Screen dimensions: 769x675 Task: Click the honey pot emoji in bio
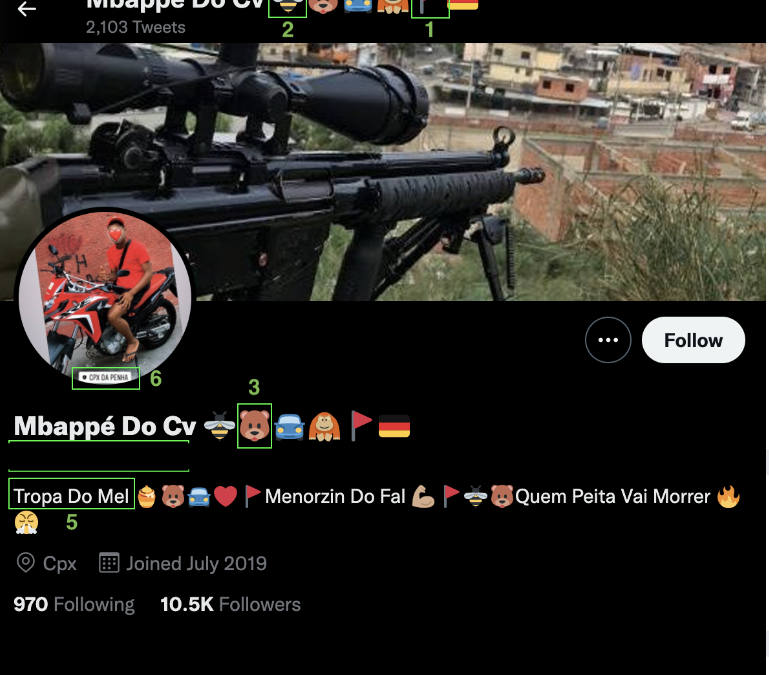click(146, 496)
